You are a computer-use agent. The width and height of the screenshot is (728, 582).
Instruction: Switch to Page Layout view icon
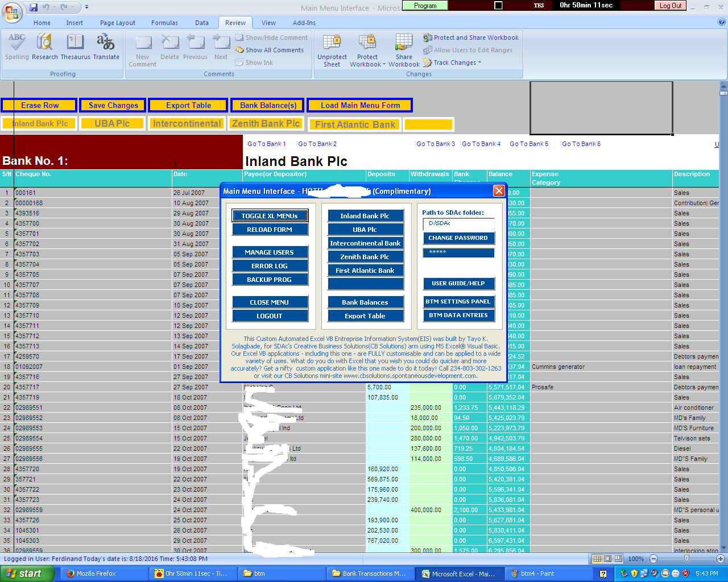[x=607, y=559]
